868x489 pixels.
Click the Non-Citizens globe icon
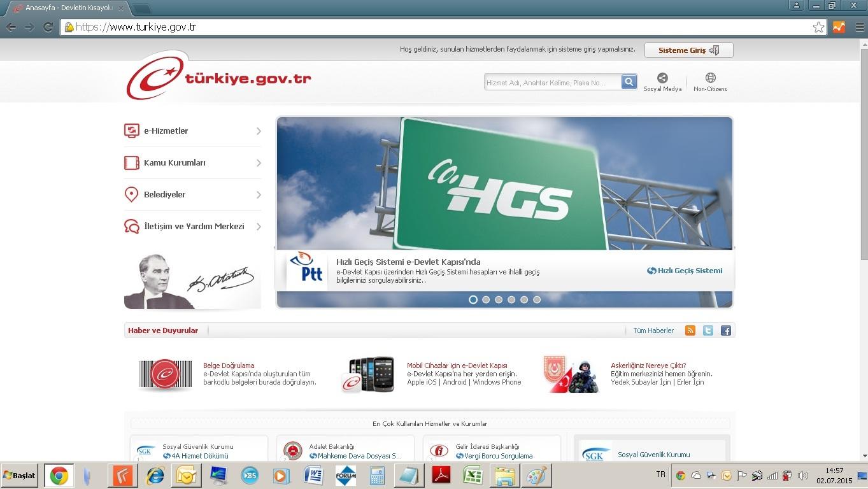pyautogui.click(x=710, y=78)
